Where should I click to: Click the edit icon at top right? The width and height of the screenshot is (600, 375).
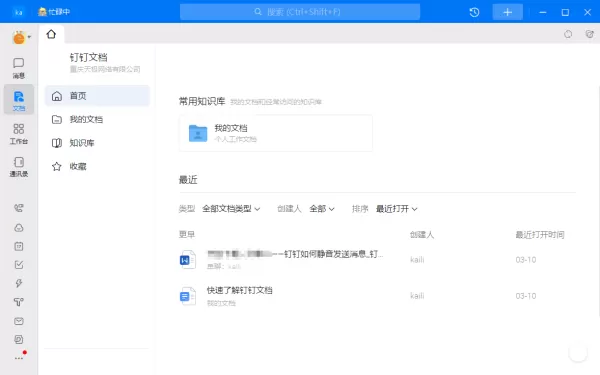point(590,34)
